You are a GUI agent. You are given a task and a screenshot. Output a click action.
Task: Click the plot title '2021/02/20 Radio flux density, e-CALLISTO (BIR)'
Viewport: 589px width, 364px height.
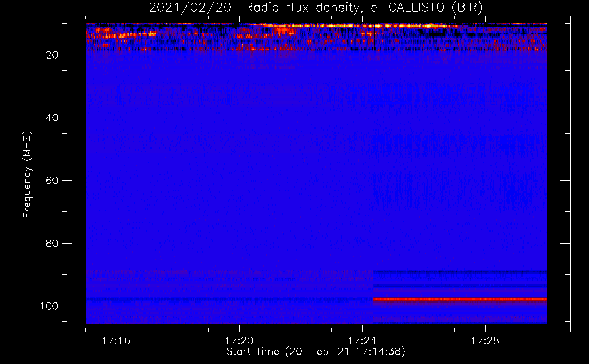[316, 7]
